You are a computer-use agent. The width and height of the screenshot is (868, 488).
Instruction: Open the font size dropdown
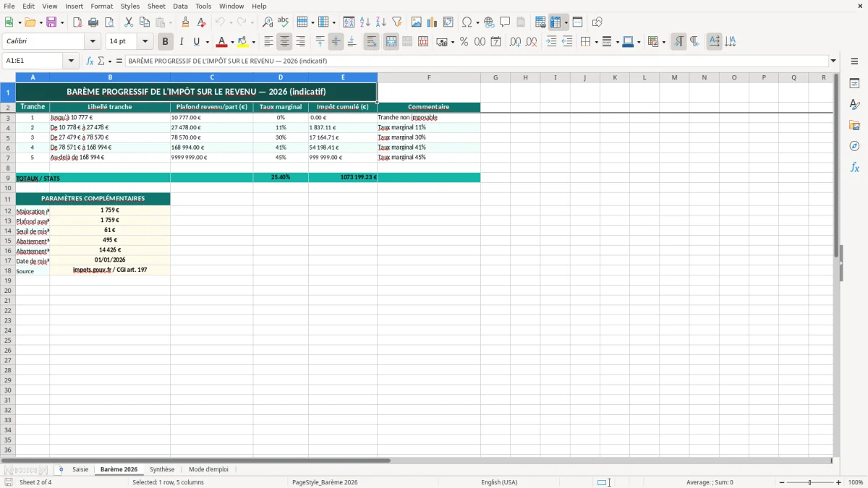pyautogui.click(x=145, y=42)
